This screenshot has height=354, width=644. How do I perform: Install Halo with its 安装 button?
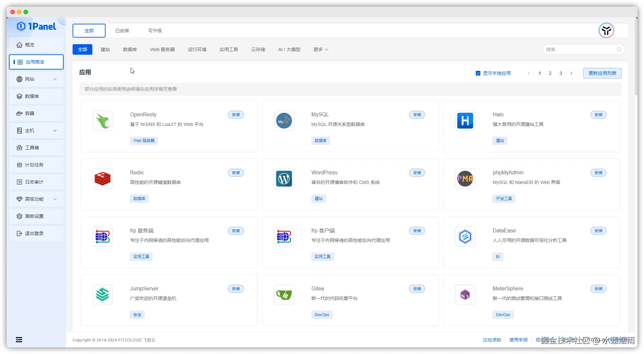[598, 115]
